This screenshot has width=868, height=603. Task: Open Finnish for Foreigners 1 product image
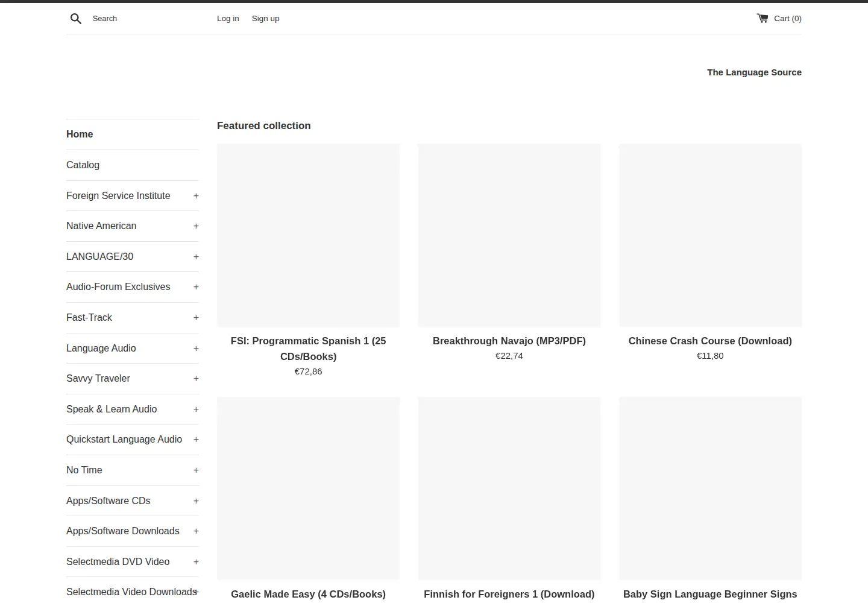pyautogui.click(x=509, y=488)
